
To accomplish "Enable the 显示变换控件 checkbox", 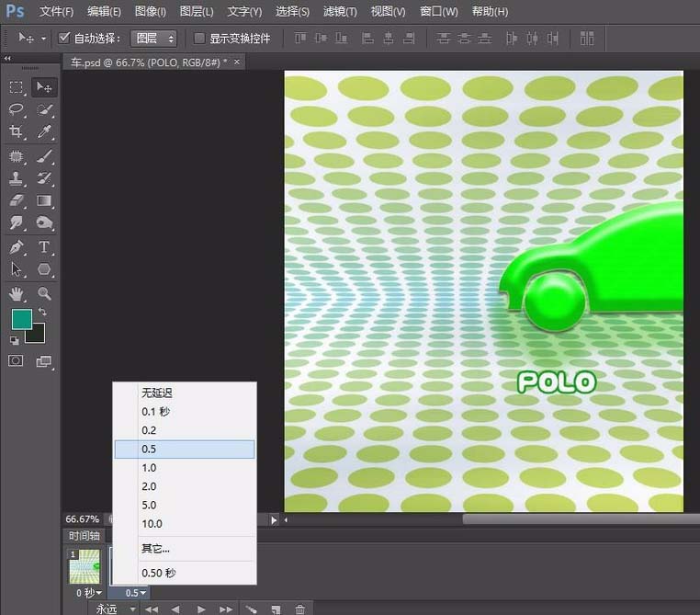I will point(199,39).
